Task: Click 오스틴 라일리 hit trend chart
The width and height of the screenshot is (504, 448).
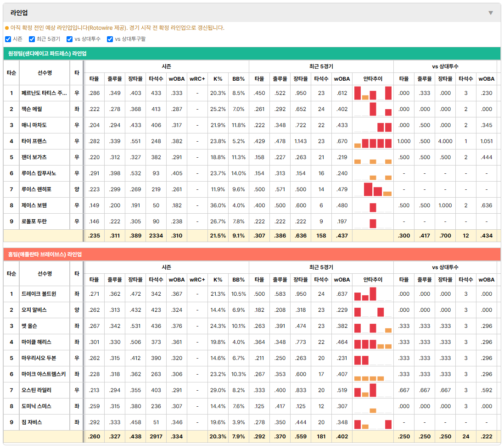Action: [373, 390]
